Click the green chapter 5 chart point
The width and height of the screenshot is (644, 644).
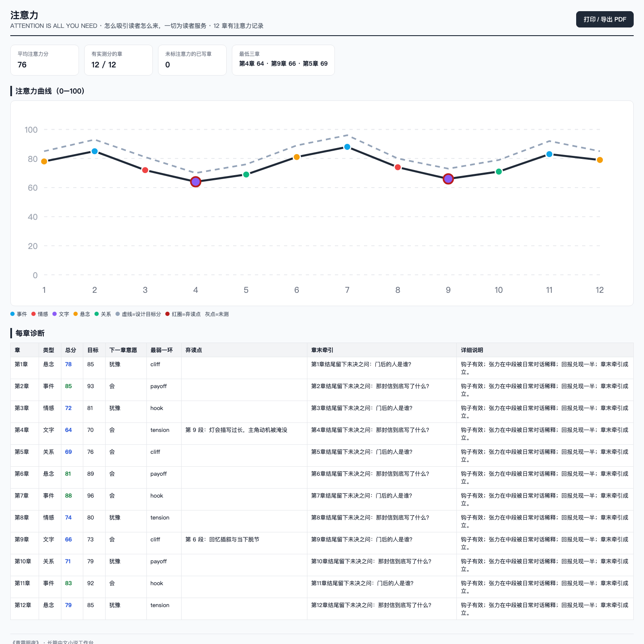[246, 175]
